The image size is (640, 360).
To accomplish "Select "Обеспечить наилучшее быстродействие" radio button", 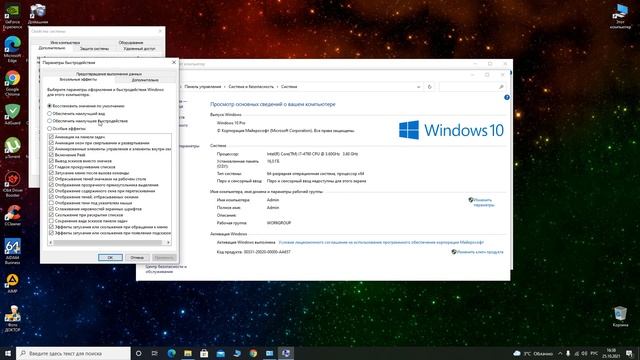I will coord(49,121).
